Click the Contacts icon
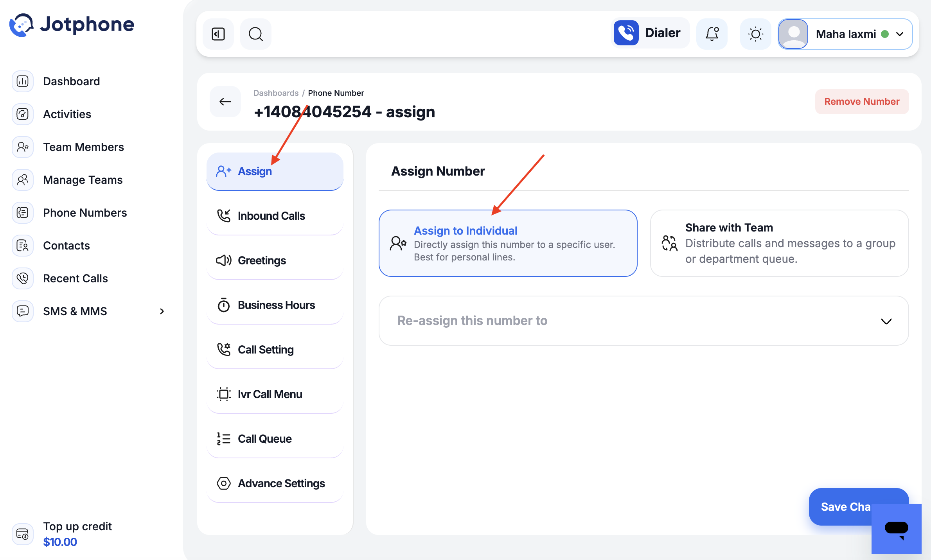Image resolution: width=931 pixels, height=560 pixels. click(23, 246)
